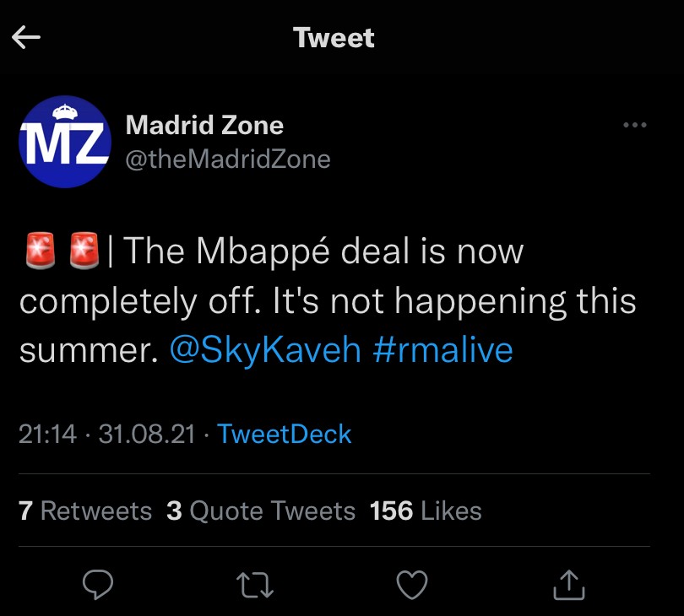
Task: Click the 21:14 tweet time
Action: [x=47, y=434]
